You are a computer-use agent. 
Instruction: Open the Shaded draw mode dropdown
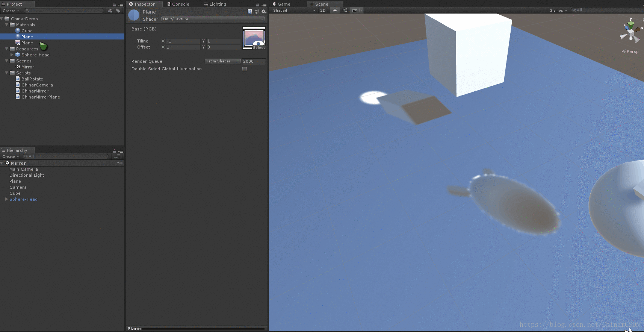click(x=294, y=11)
